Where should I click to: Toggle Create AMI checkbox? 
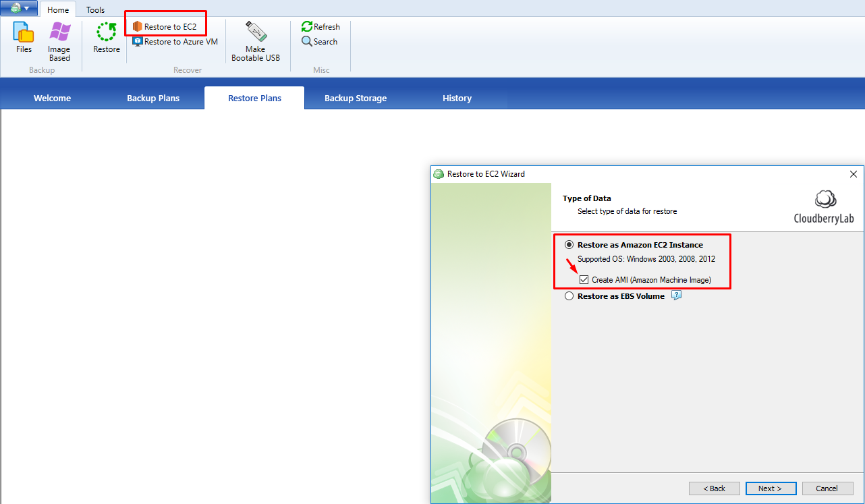[x=584, y=279]
